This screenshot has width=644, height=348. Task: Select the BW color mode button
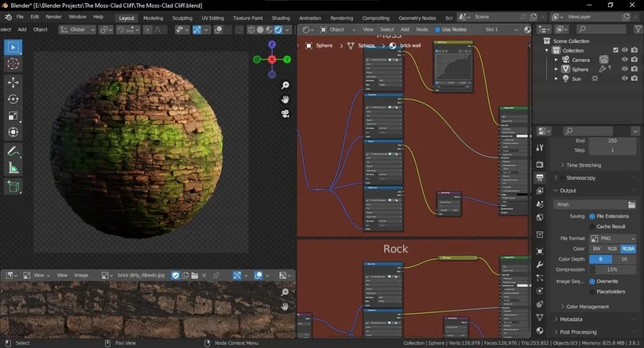pyautogui.click(x=596, y=249)
